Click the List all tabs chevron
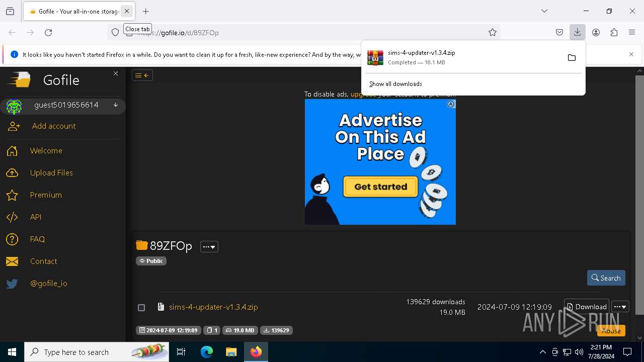The image size is (644, 362). [x=544, y=11]
